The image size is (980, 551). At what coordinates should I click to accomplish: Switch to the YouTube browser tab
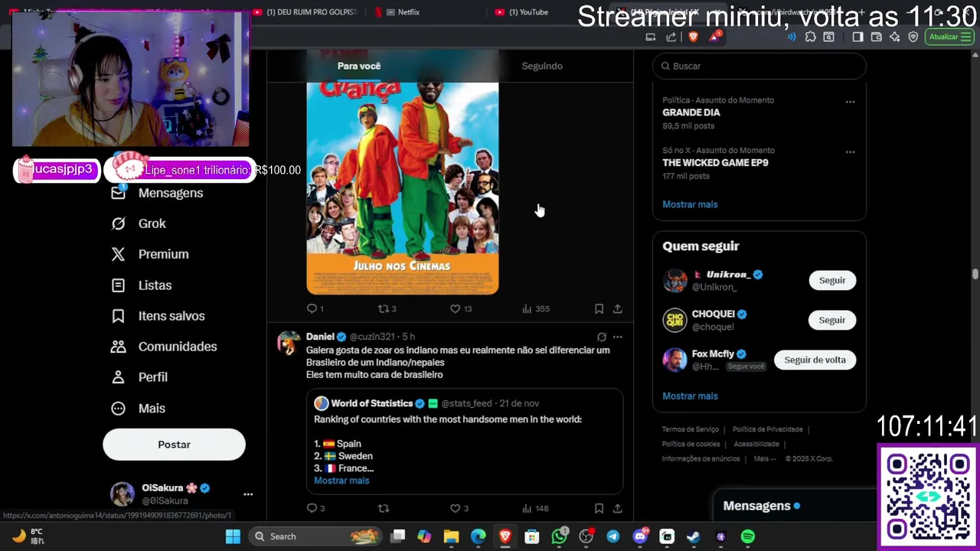coord(528,12)
